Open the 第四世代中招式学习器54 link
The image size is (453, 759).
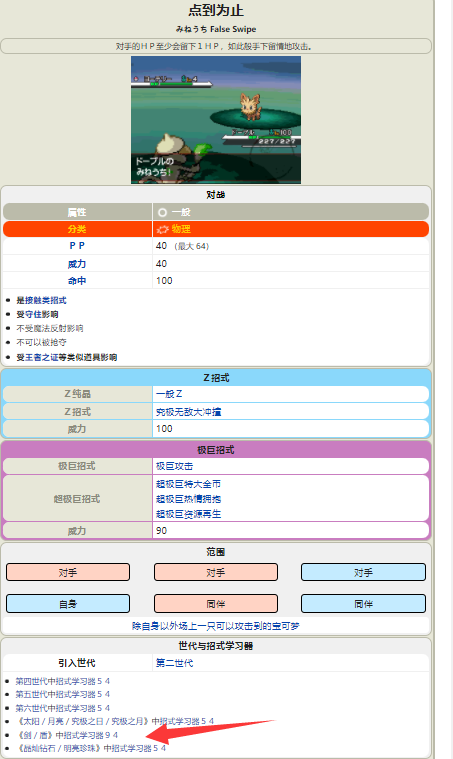(62, 681)
